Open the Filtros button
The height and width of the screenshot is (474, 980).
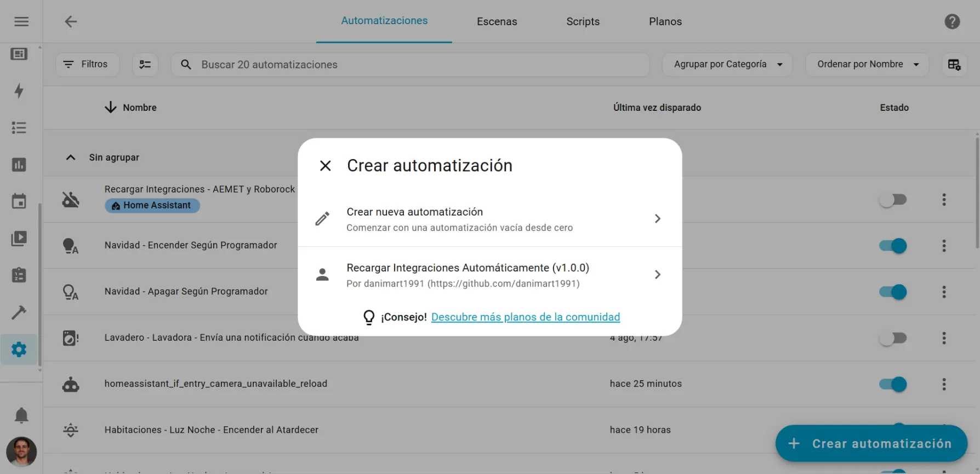[87, 64]
